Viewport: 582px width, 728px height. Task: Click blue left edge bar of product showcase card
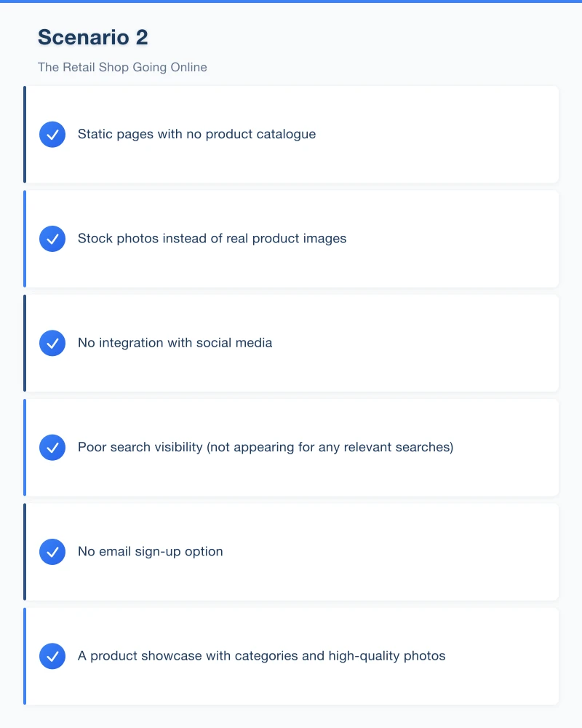coord(25,656)
